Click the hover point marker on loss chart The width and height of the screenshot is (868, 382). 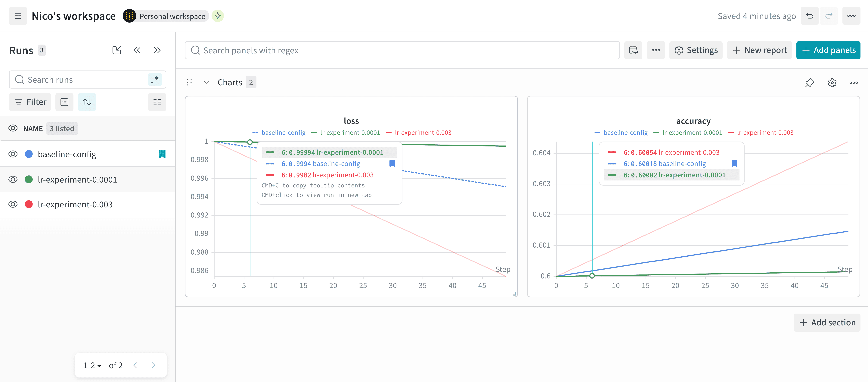250,142
